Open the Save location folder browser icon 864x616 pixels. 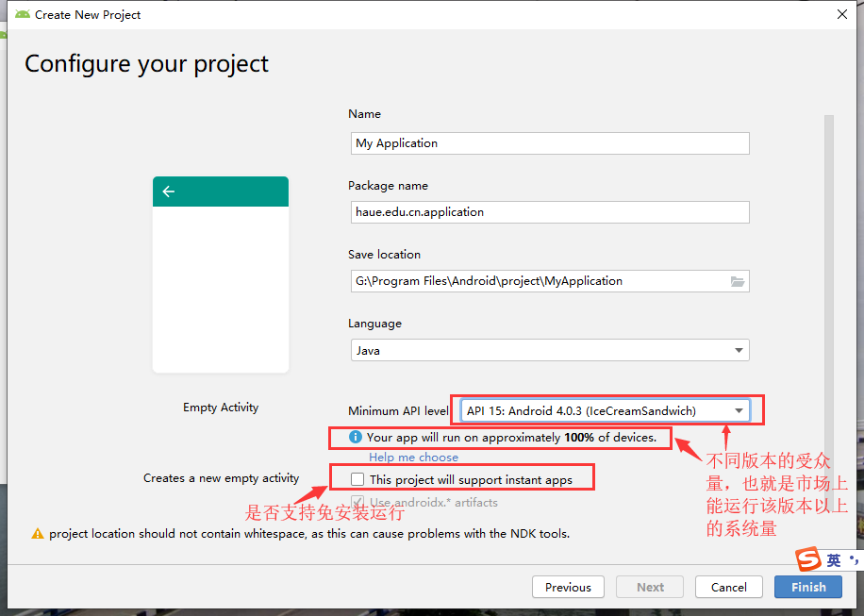point(737,280)
